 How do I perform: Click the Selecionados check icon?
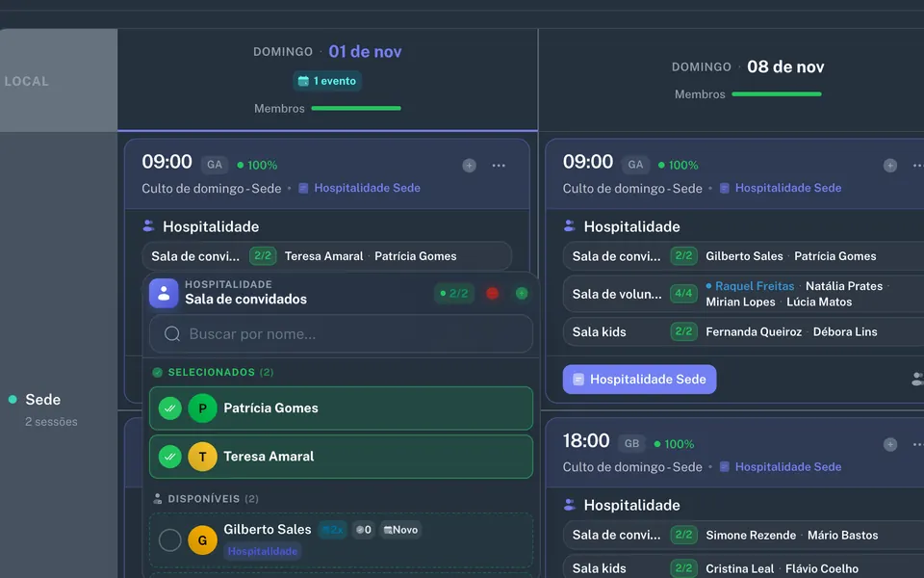click(157, 372)
